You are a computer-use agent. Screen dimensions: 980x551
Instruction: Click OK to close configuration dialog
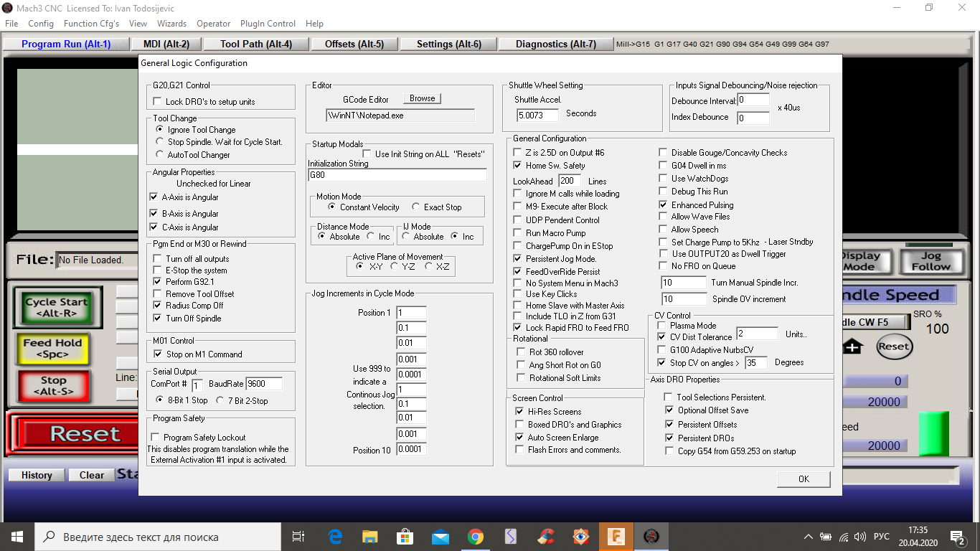(x=804, y=479)
